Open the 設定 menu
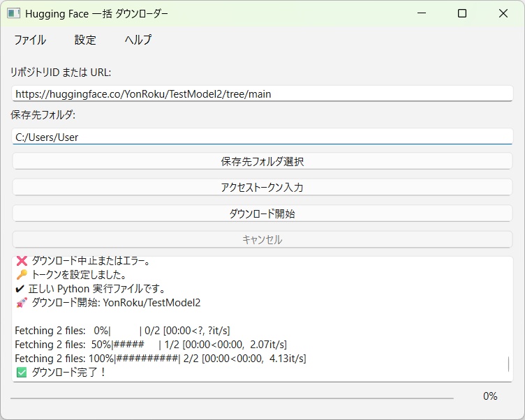Viewport: 525px width, 420px height. click(x=85, y=40)
